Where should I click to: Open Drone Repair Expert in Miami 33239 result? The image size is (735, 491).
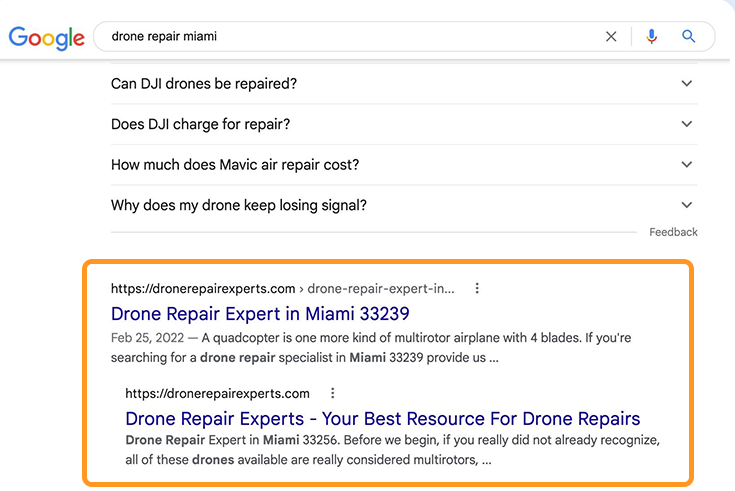[260, 314]
